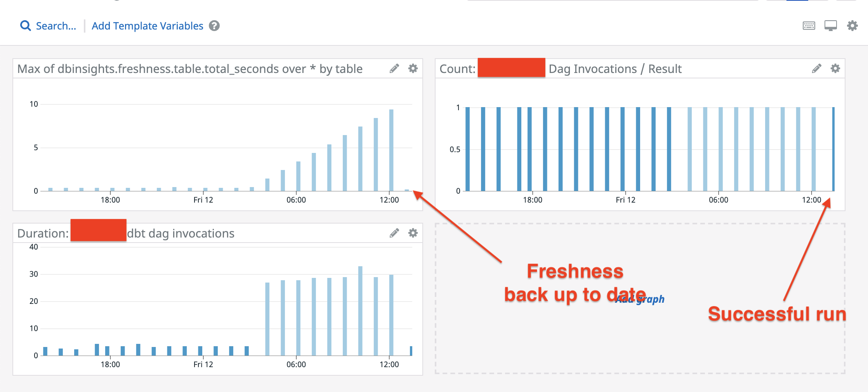
Task: Click the Add Template Variables link
Action: coord(147,26)
